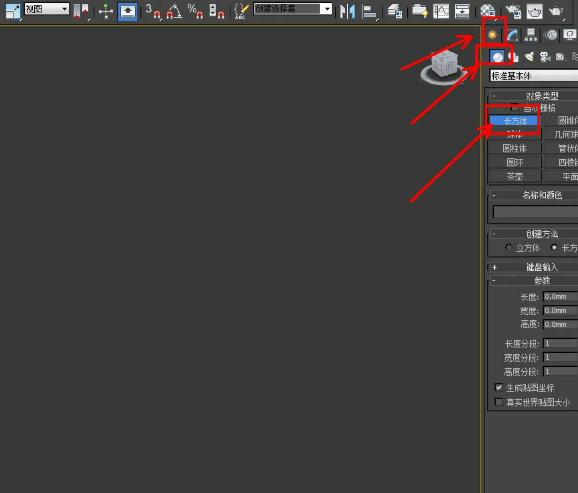The image size is (578, 493).
Task: Click the Mirror tool icon
Action: pos(348,11)
